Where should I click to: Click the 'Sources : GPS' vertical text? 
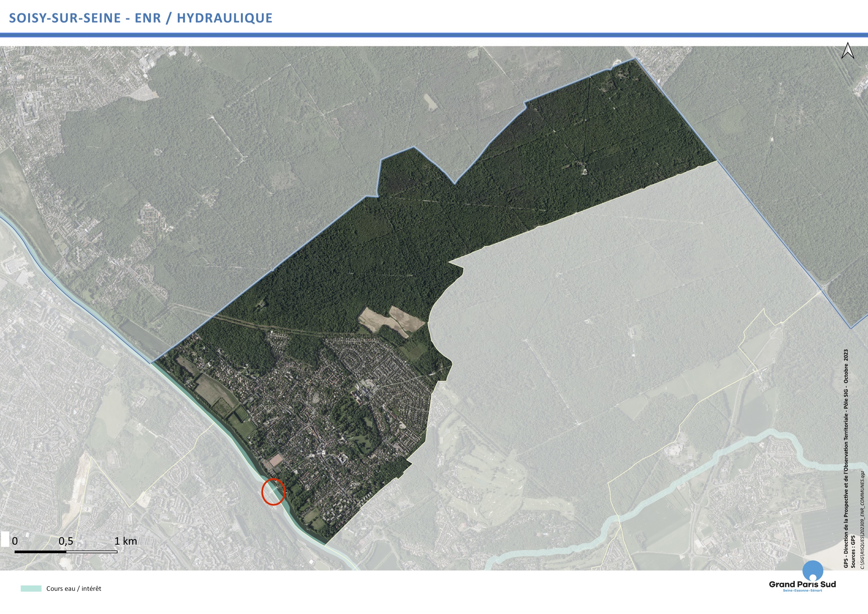pos(853,551)
